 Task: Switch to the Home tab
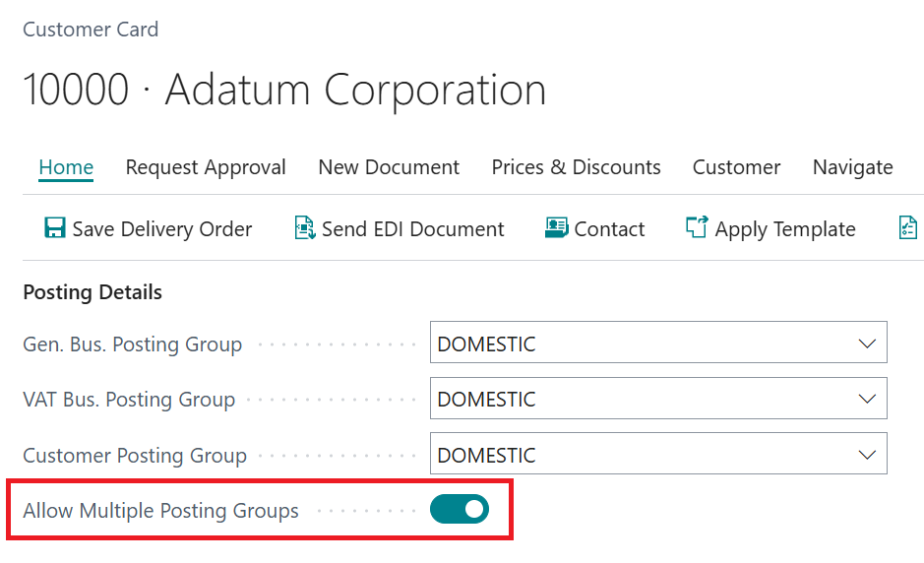[66, 167]
